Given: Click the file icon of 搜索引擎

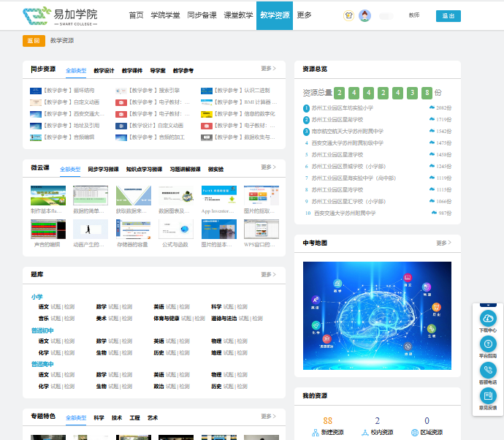Looking at the screenshot, I should (x=121, y=91).
